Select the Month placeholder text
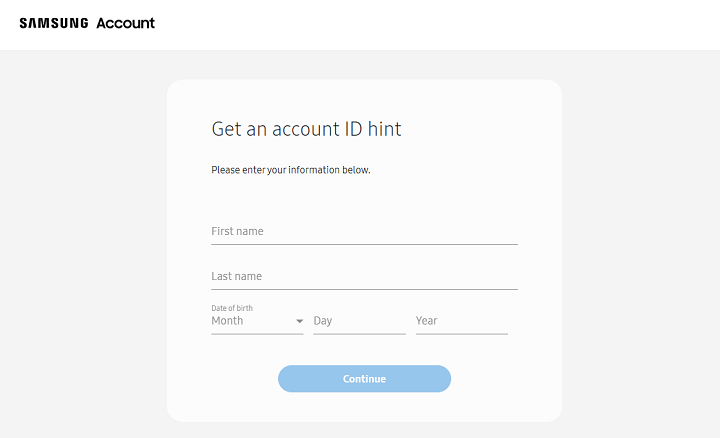 [227, 320]
